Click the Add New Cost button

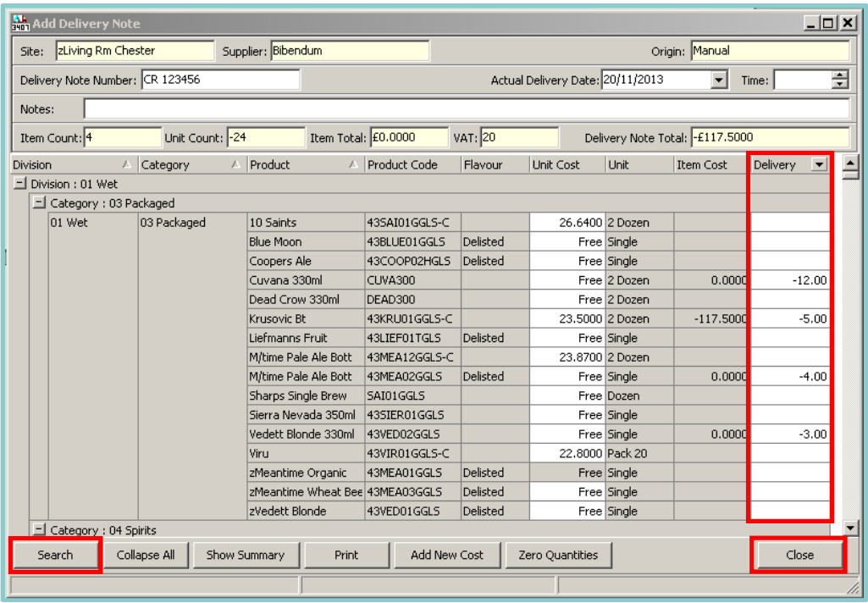click(446, 556)
